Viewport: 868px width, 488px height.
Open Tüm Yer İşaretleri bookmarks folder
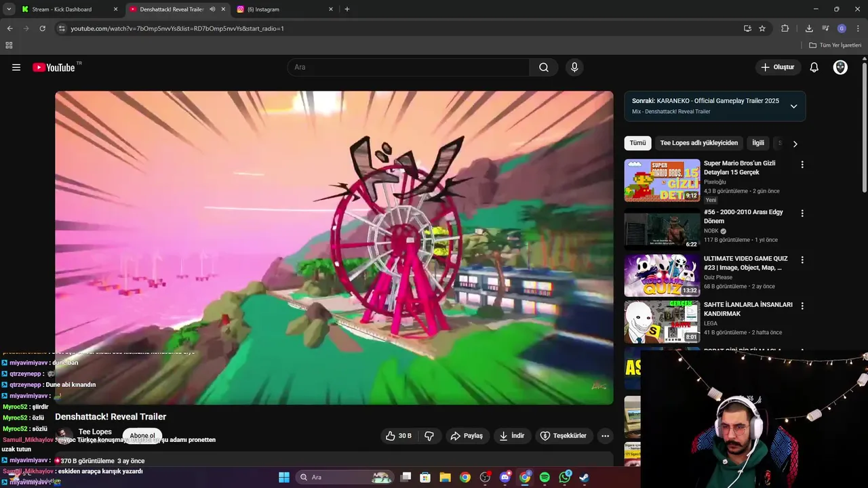(x=835, y=45)
